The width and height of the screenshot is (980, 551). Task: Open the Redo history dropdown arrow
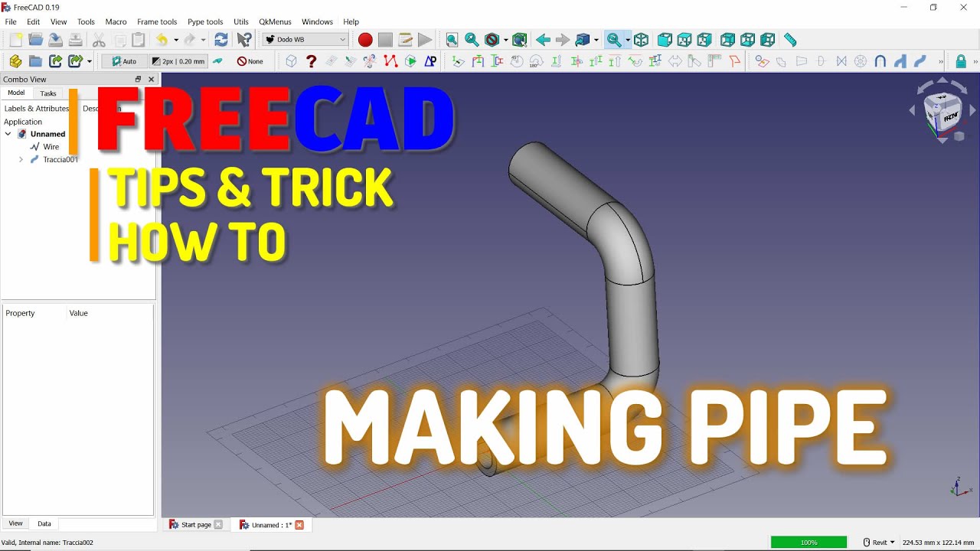(203, 40)
